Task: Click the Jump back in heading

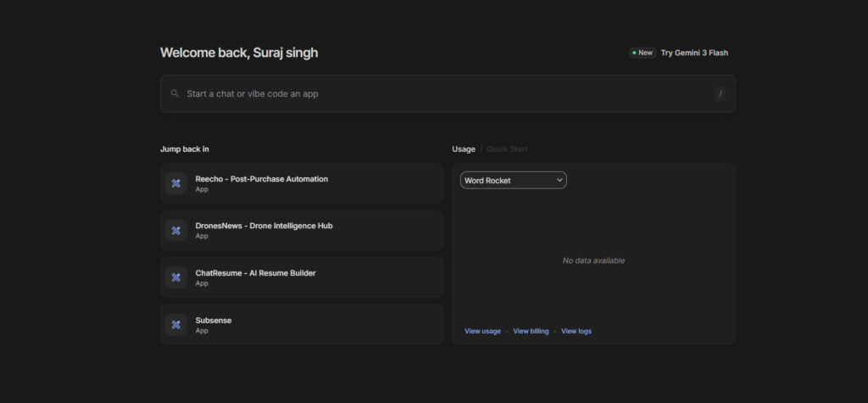Action: coord(184,149)
